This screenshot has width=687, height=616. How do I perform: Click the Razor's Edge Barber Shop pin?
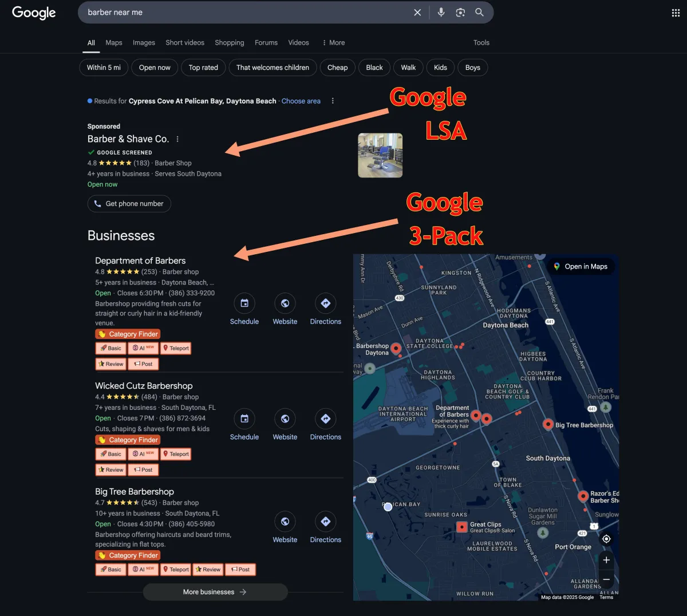(583, 496)
